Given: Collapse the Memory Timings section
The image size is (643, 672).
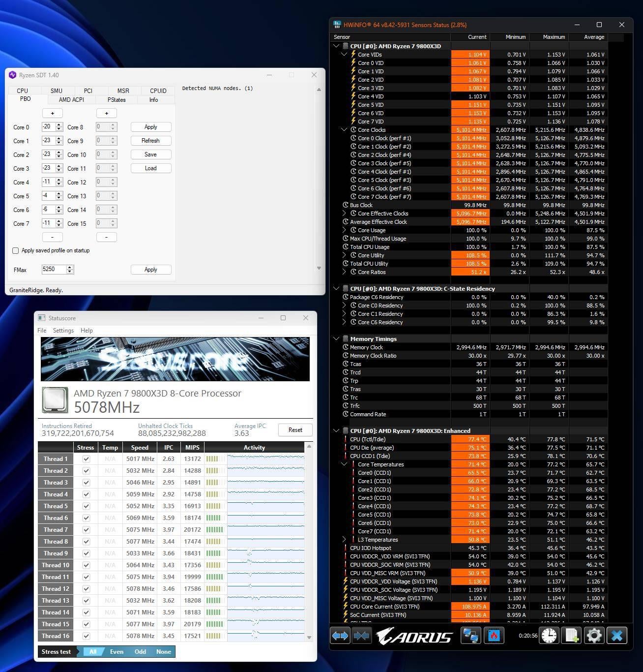Looking at the screenshot, I should pos(336,339).
